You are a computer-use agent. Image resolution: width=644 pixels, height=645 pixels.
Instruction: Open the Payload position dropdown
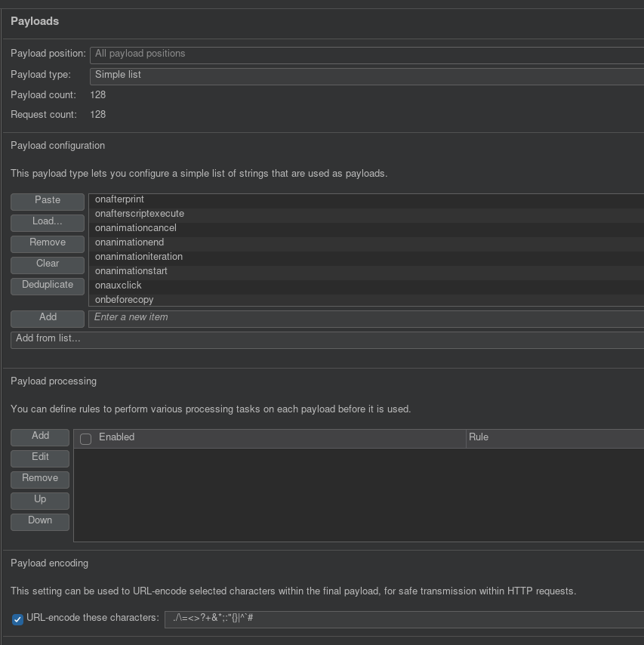[365, 54]
